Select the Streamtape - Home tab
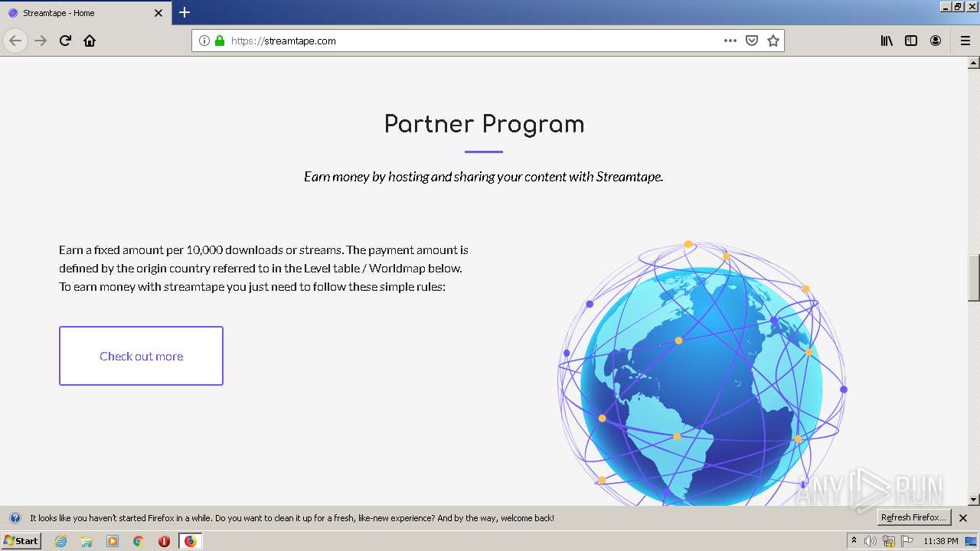980x551 pixels. point(86,13)
